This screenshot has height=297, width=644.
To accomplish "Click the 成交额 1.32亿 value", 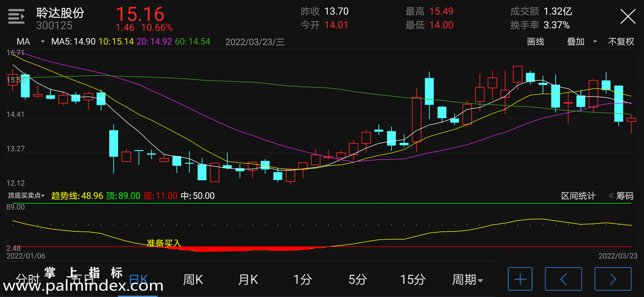I will coord(558,11).
